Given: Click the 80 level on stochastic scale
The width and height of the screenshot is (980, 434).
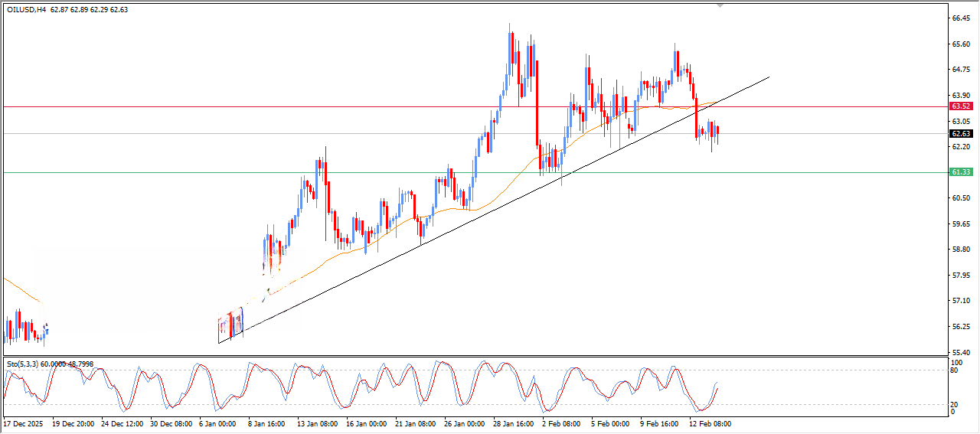Looking at the screenshot, I should pyautogui.click(x=954, y=370).
